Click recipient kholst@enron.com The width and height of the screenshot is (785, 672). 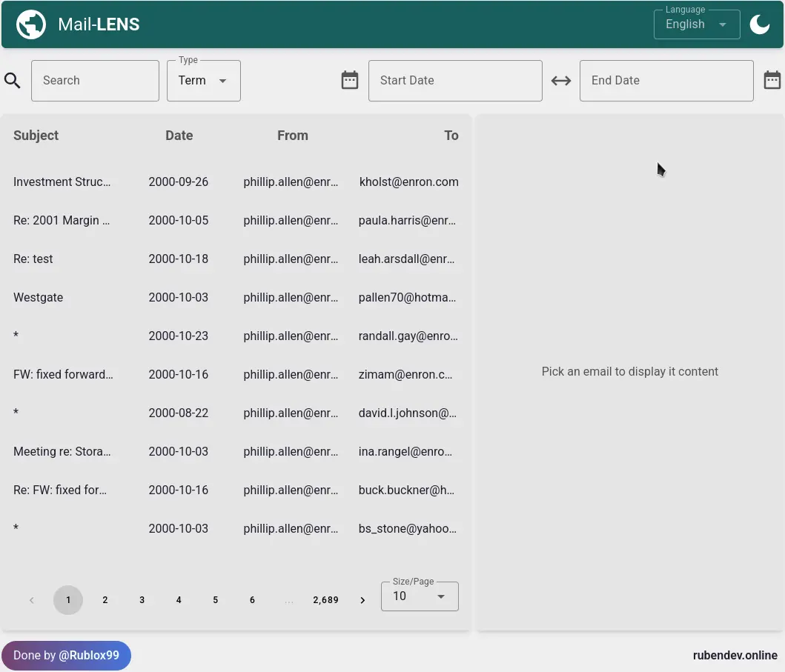tap(409, 182)
